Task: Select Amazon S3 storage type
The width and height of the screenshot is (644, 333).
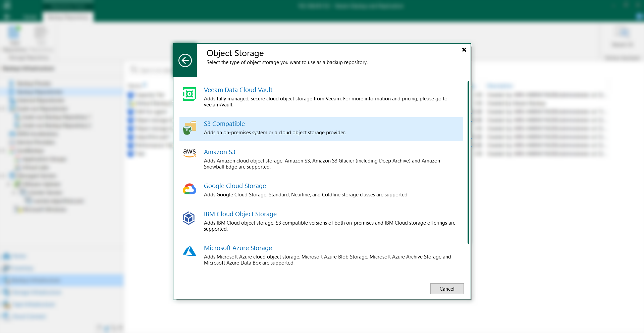Action: point(220,152)
